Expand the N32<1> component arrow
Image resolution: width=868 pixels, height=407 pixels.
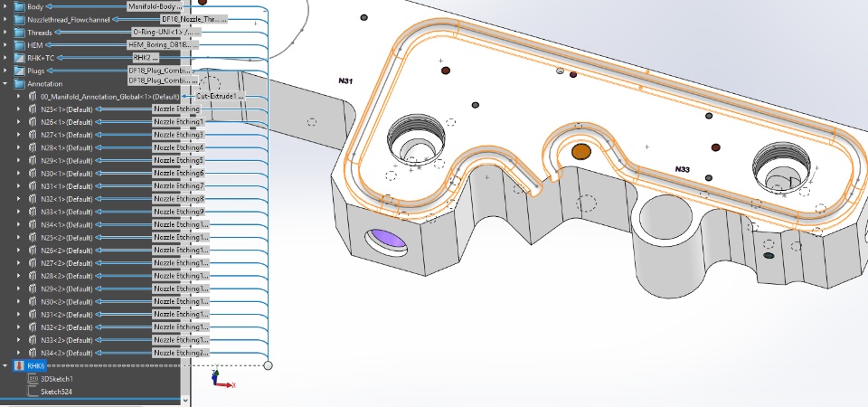19,199
